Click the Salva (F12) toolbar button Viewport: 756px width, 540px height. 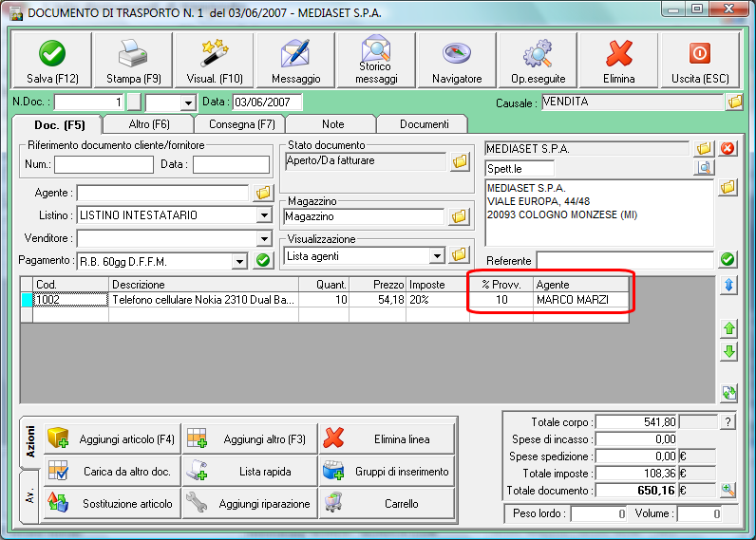coord(52,61)
